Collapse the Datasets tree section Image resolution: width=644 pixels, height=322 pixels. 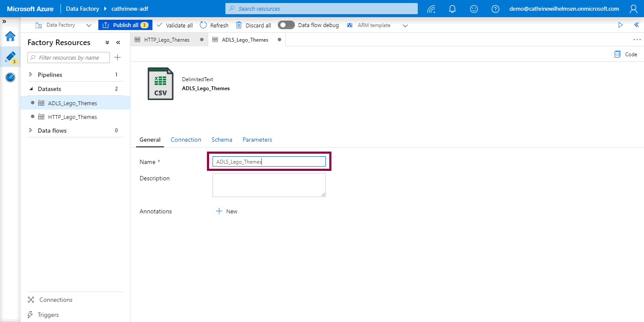[x=31, y=89]
